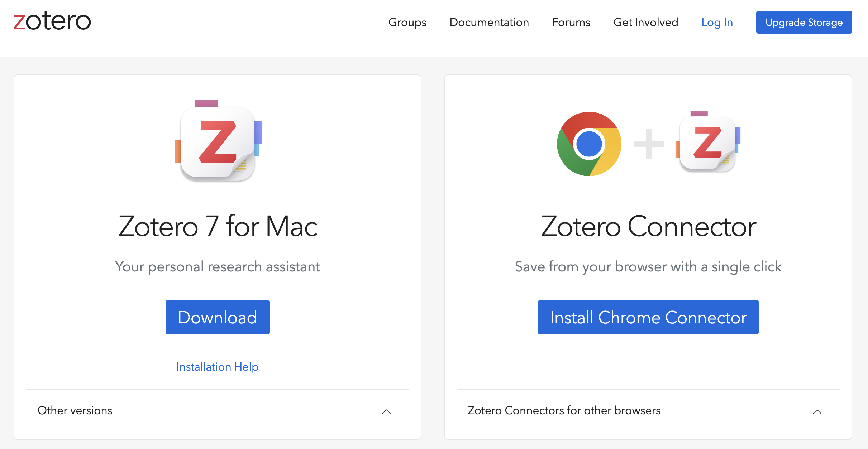Viewport: 868px width, 449px height.
Task: Click the zotero logo in header
Action: point(52,21)
